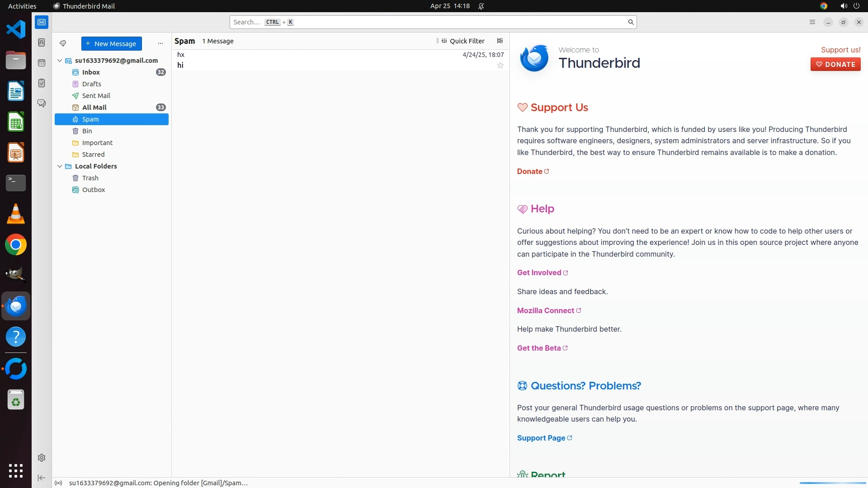868x488 pixels.
Task: Toggle the Quick Filter bar
Action: pyautogui.click(x=462, y=41)
